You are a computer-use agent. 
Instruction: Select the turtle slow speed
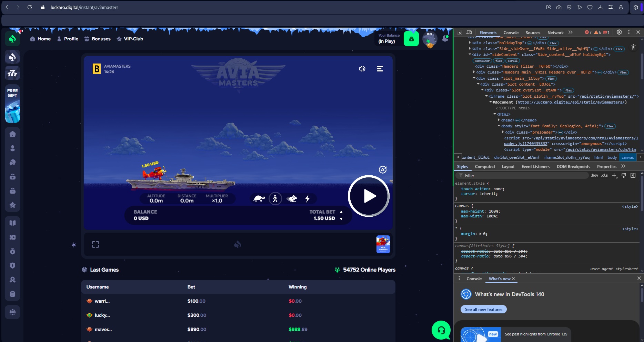(x=259, y=199)
